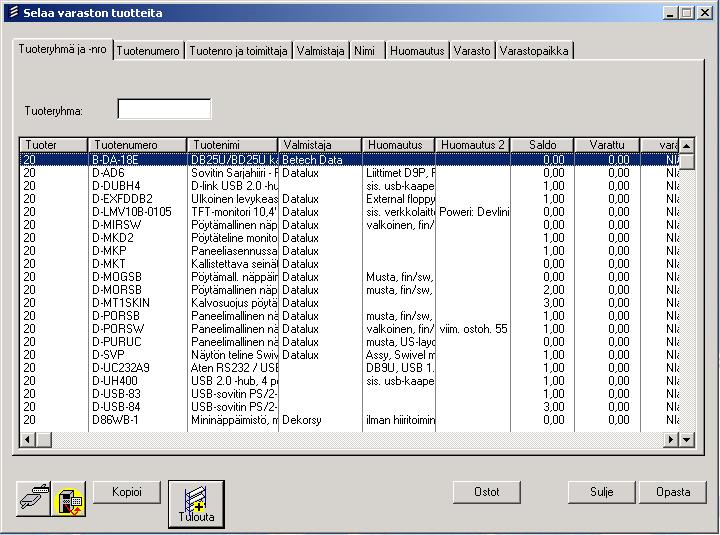The image size is (720, 535).
Task: Click the table scroll up arrow
Action: tap(686, 146)
